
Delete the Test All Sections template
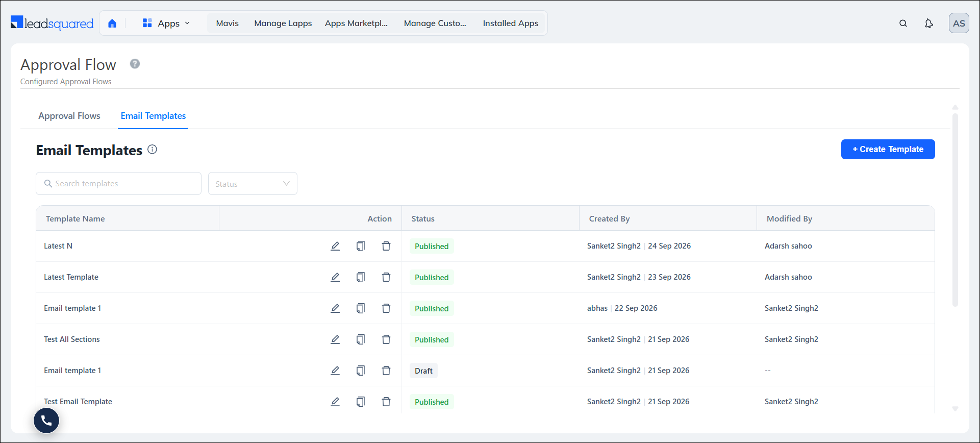386,339
